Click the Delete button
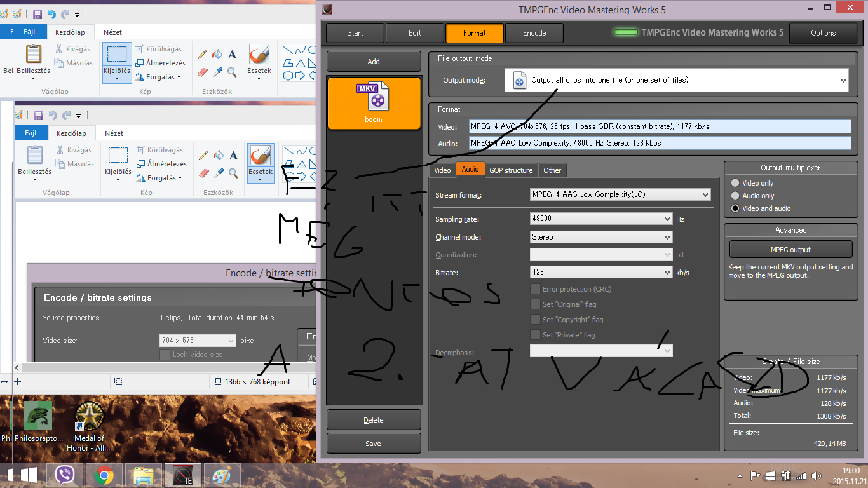Screen dimensions: 868x488 pos(374,420)
